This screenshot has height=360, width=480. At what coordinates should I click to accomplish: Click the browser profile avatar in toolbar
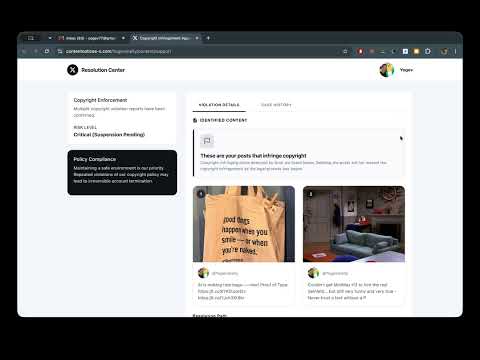(444, 51)
